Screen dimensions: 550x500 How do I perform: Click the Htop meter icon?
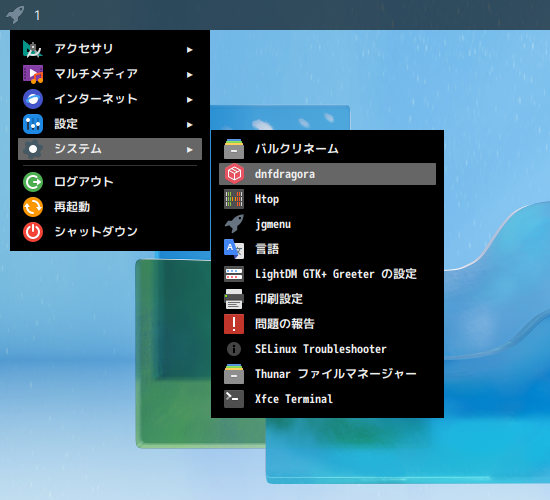234,199
